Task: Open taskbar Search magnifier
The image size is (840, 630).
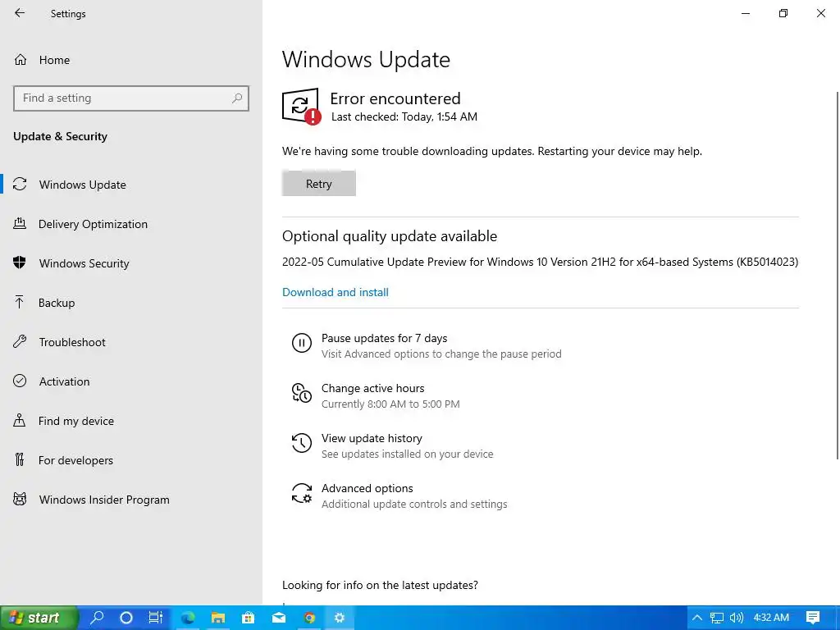Action: 97,617
